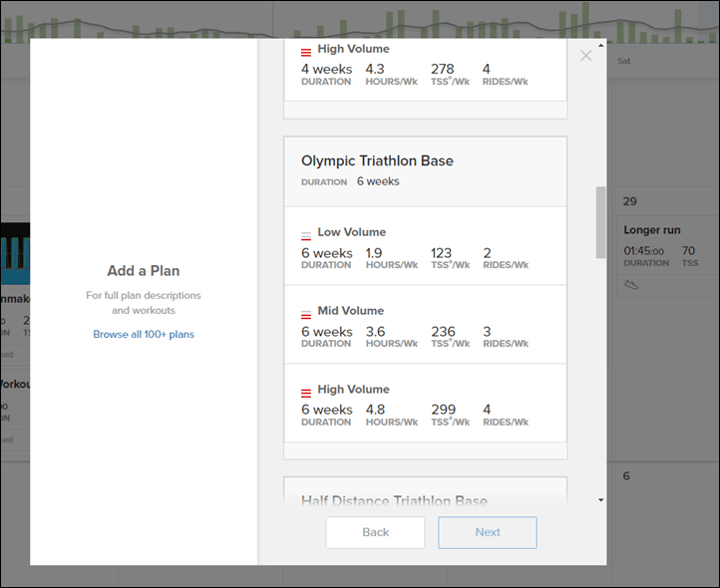Click the 299 TSS/Wk value

point(443,410)
